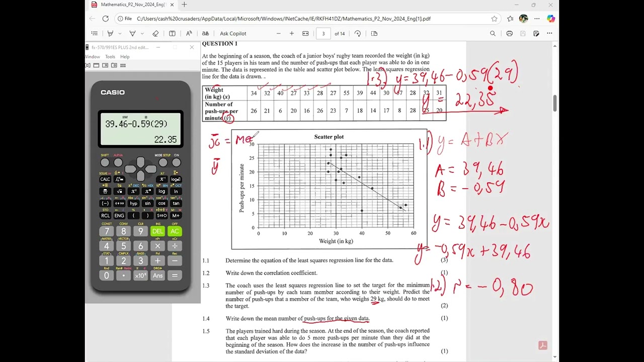Open the calculator Help menu
This screenshot has width=644, height=362.
tap(125, 57)
